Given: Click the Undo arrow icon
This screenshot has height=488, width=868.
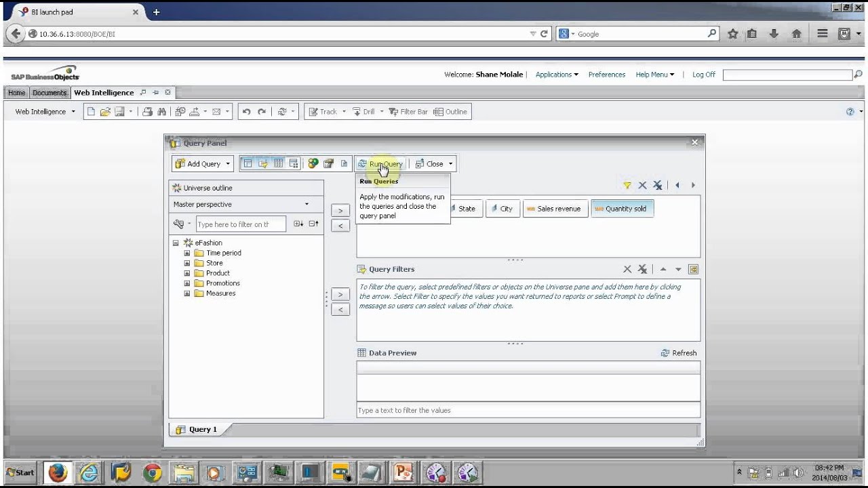Looking at the screenshot, I should pyautogui.click(x=246, y=112).
